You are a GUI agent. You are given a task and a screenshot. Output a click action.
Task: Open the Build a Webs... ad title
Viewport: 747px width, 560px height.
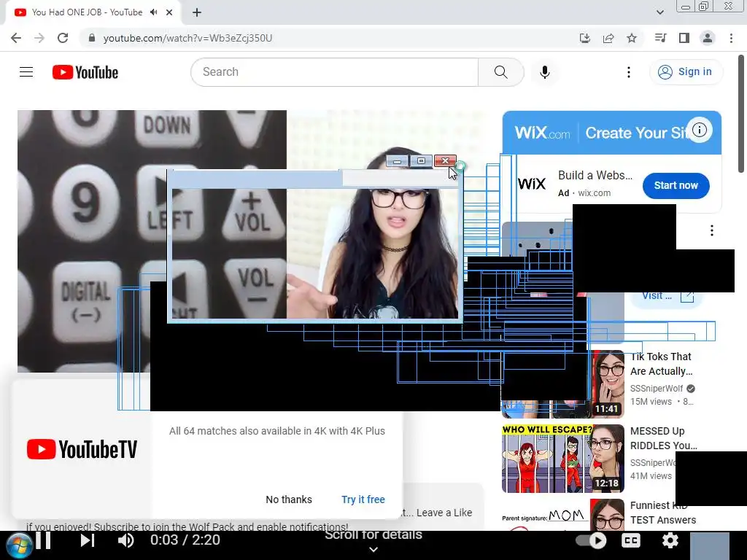pyautogui.click(x=595, y=175)
